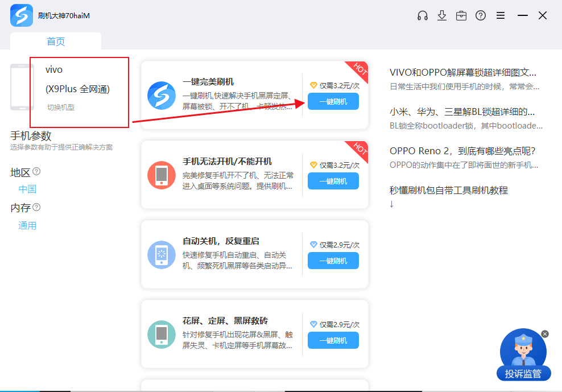Click 切换机型 to change phone model
This screenshot has width=562, height=392.
point(61,107)
